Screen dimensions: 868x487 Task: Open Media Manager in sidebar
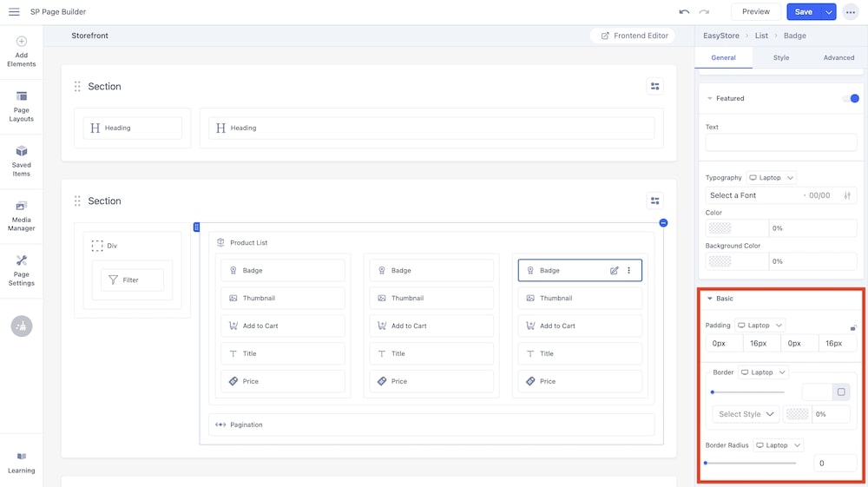point(22,215)
